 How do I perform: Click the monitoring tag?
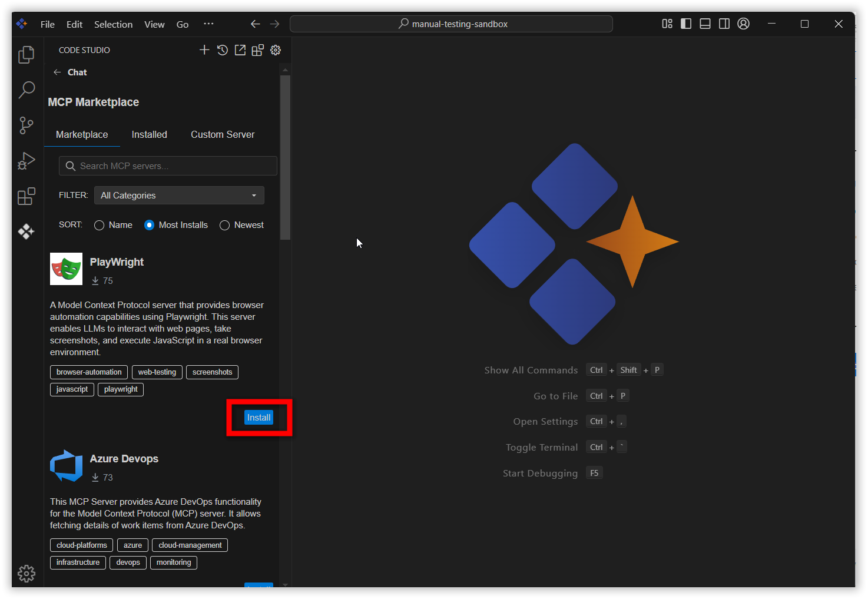click(x=174, y=562)
